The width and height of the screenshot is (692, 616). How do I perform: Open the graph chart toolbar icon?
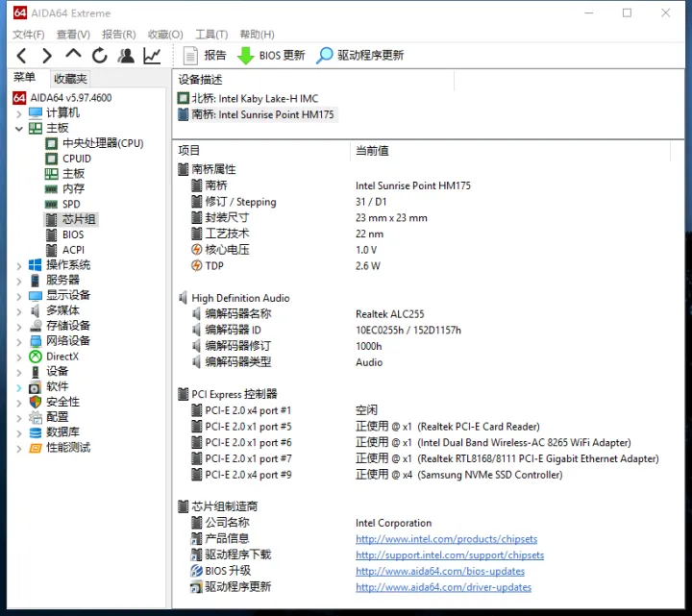click(152, 56)
